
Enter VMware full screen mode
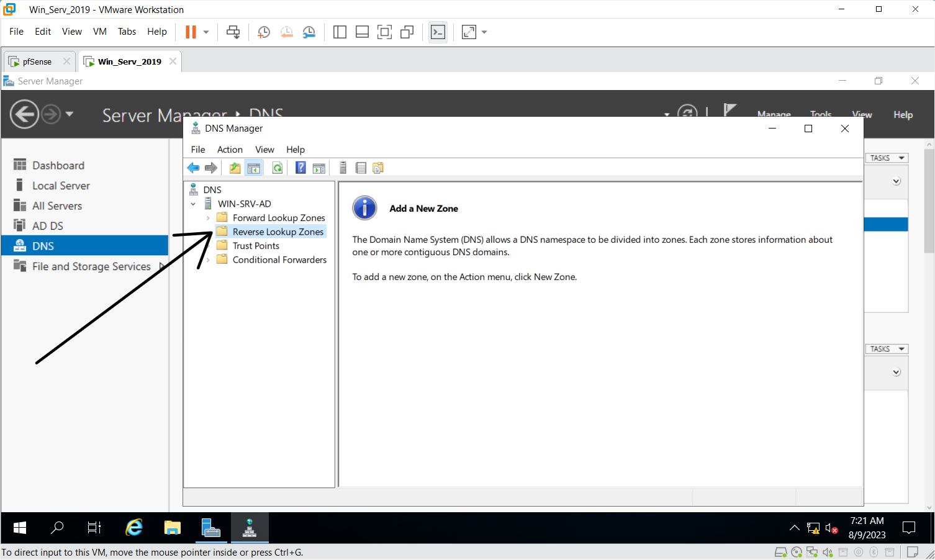tap(384, 32)
